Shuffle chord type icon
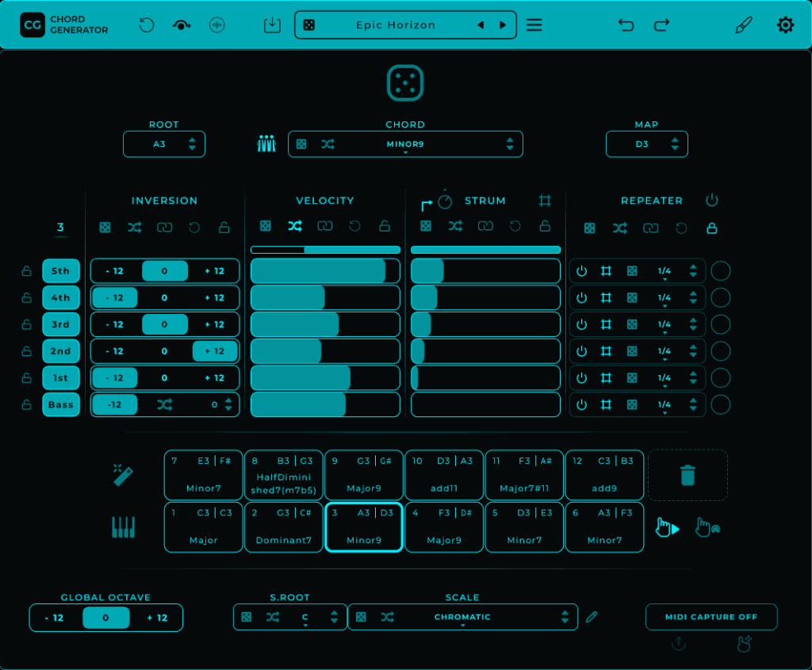The width and height of the screenshot is (812, 670). pos(327,144)
